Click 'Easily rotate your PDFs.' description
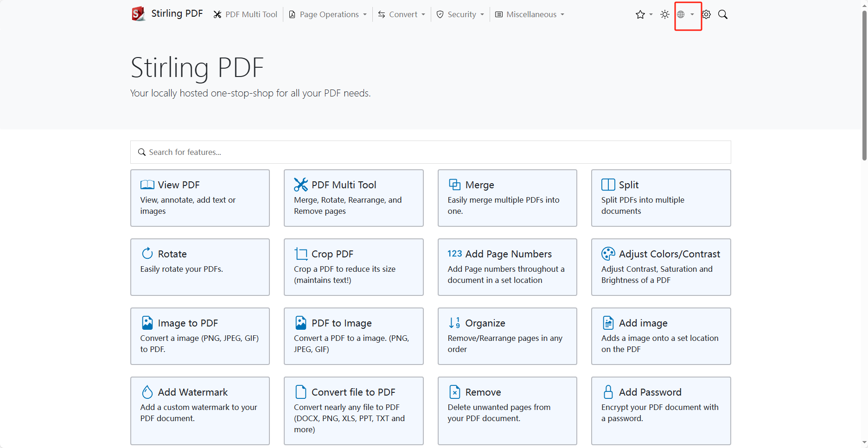This screenshot has height=448, width=868. point(181,269)
